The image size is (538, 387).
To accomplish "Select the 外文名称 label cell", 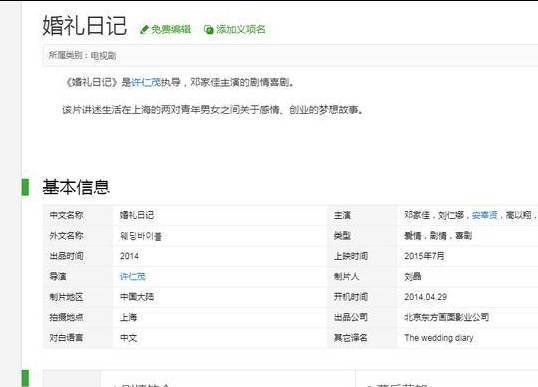I will pyautogui.click(x=66, y=236).
